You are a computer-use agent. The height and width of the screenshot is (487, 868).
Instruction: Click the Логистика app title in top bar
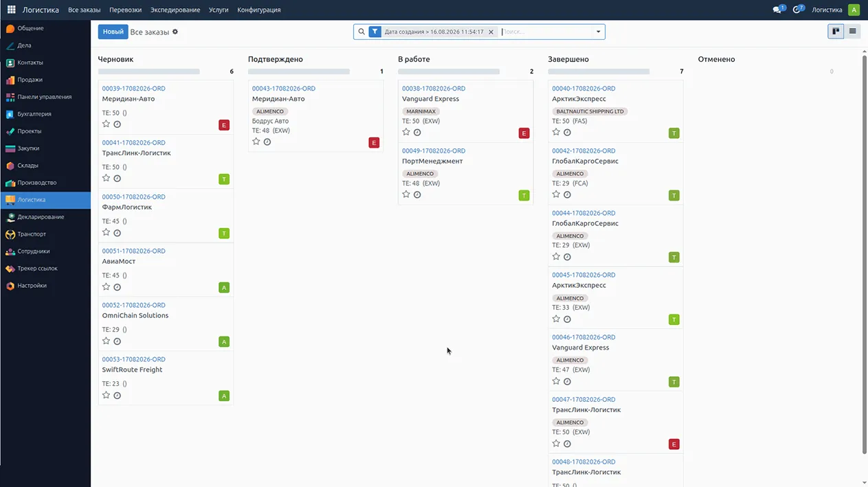pos(41,10)
